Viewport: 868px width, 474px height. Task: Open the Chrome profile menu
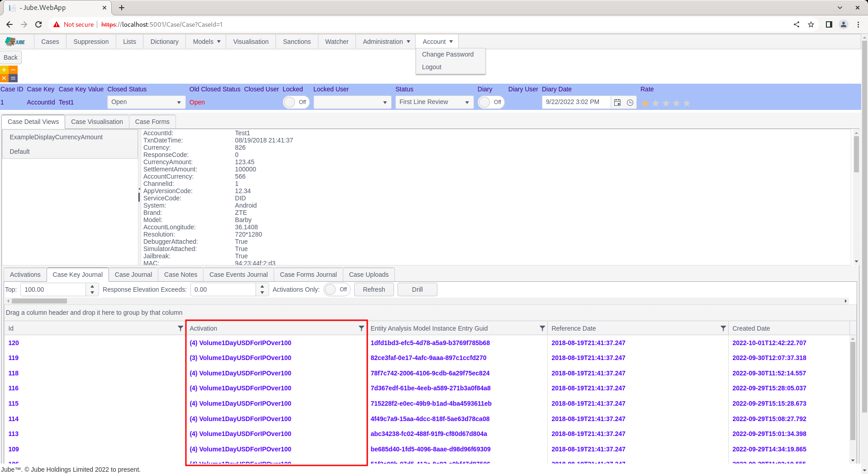coord(843,24)
